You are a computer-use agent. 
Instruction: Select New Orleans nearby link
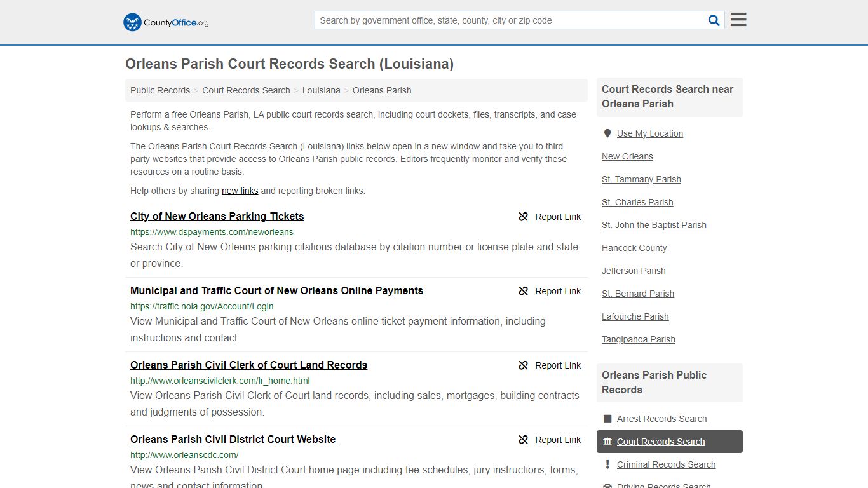(x=627, y=156)
